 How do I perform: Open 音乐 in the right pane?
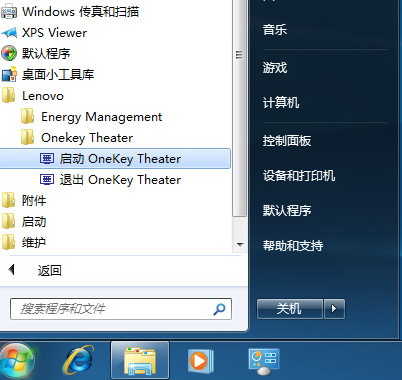point(275,29)
